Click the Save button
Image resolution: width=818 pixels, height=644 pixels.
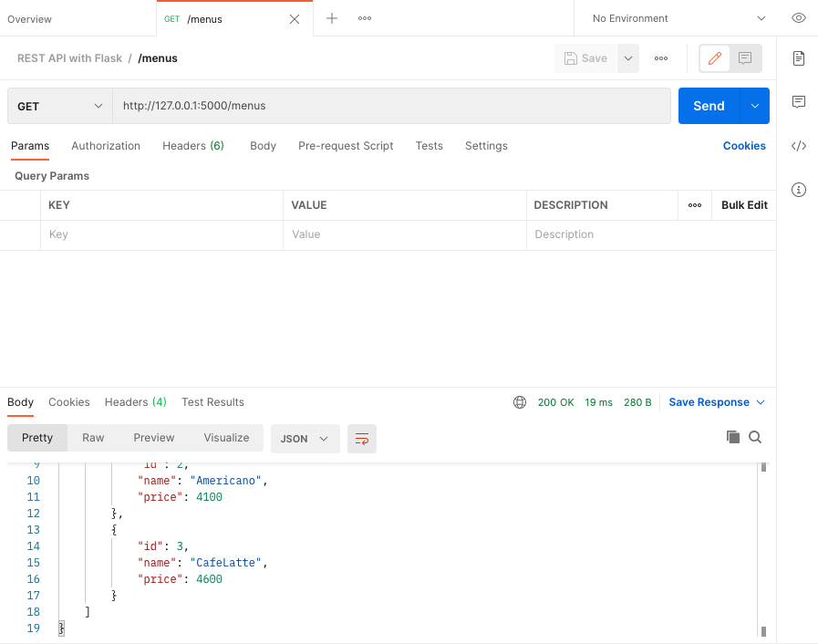(585, 58)
